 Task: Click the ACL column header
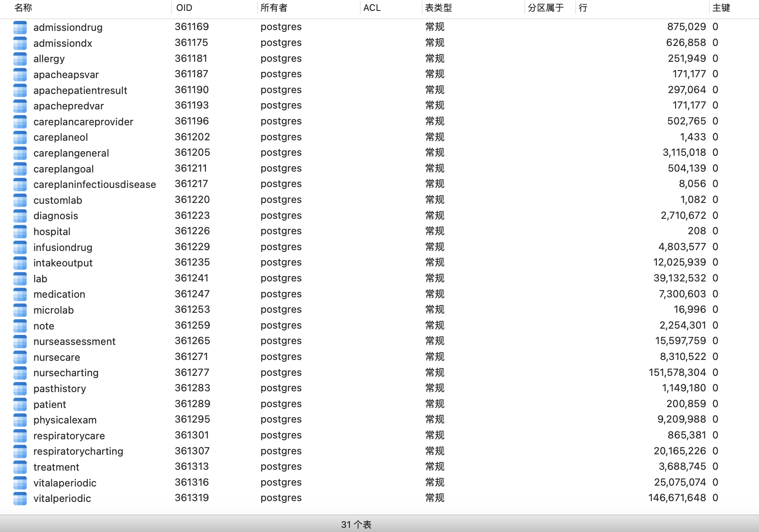[x=372, y=8]
